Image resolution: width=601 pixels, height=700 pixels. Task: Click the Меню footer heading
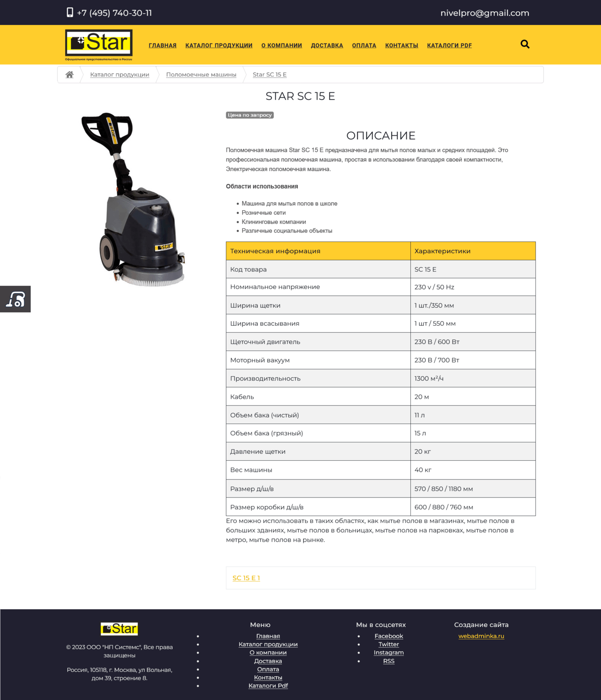(x=260, y=625)
